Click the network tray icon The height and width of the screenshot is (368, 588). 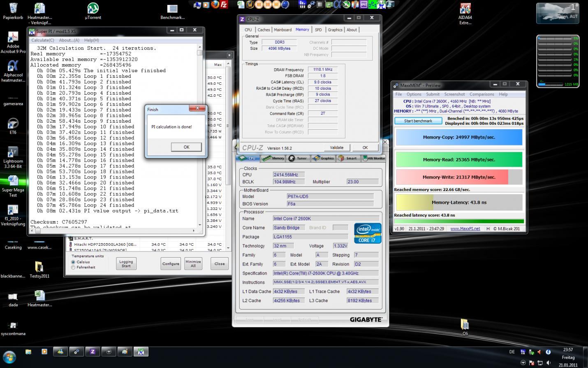[x=540, y=363]
